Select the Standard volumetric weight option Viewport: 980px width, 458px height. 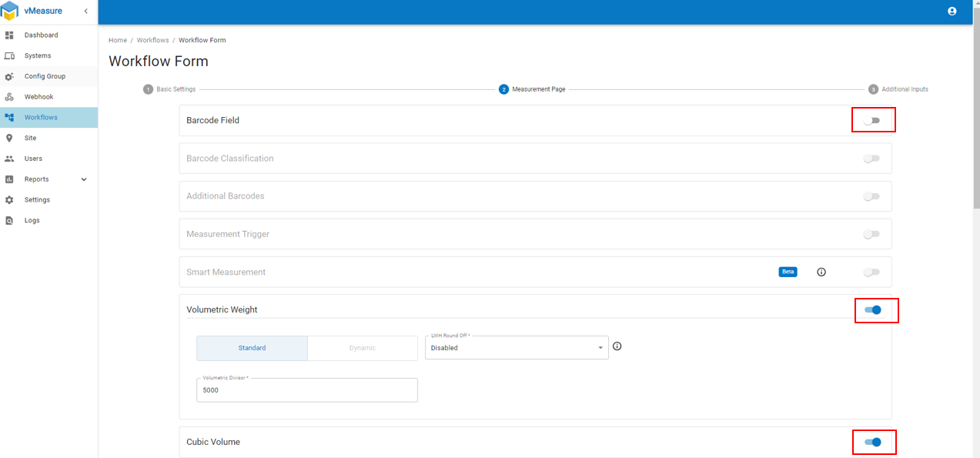tap(252, 348)
